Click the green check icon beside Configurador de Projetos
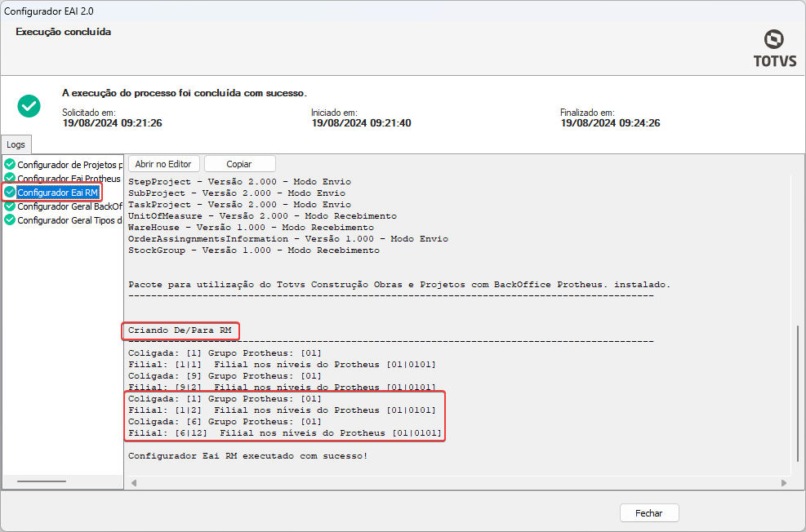This screenshot has height=532, width=806. click(x=10, y=164)
